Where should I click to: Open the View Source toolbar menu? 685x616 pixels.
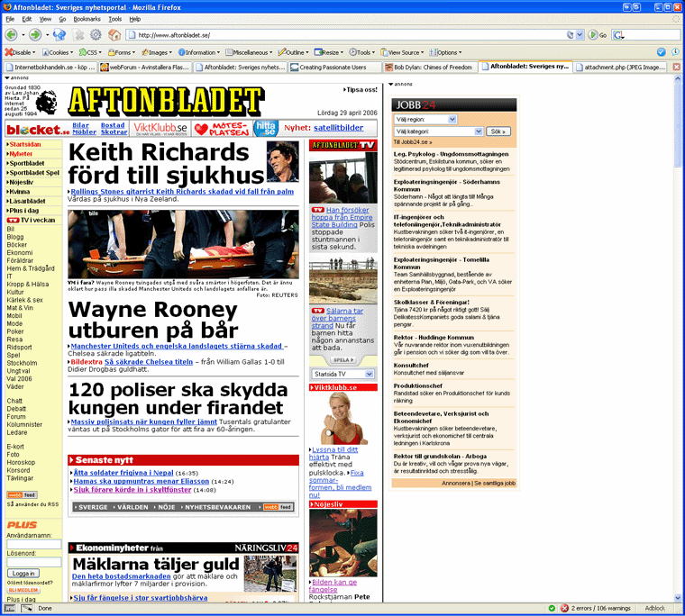402,52
